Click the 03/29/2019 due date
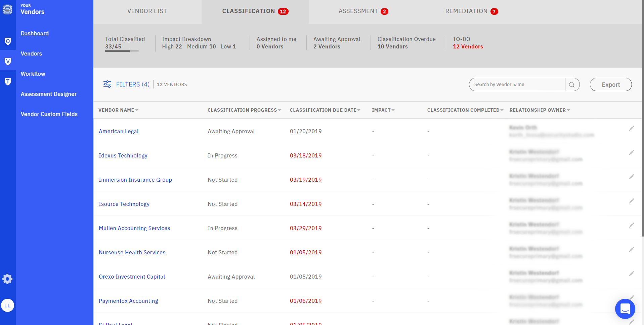 (306, 228)
